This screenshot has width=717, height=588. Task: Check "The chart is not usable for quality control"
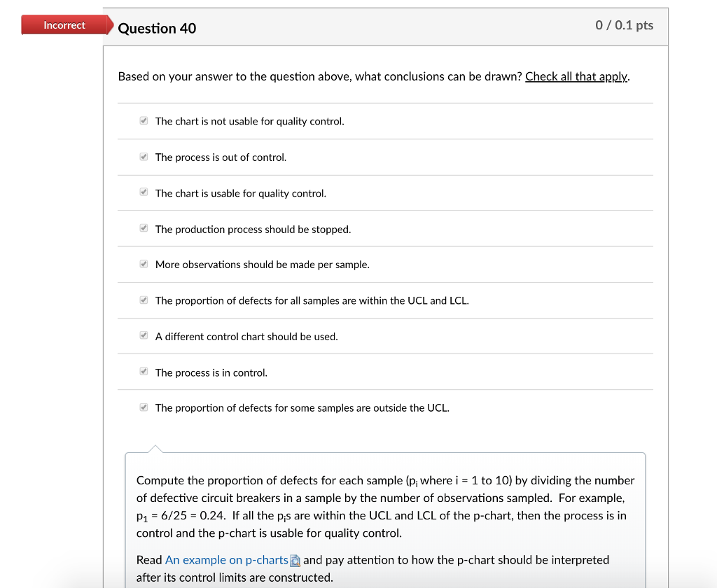pos(143,120)
